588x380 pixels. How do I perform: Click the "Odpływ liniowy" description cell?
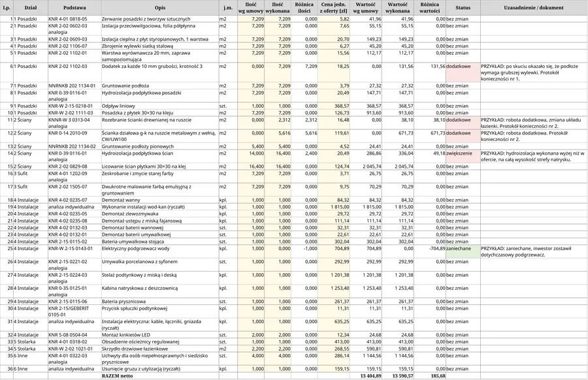pyautogui.click(x=160, y=106)
